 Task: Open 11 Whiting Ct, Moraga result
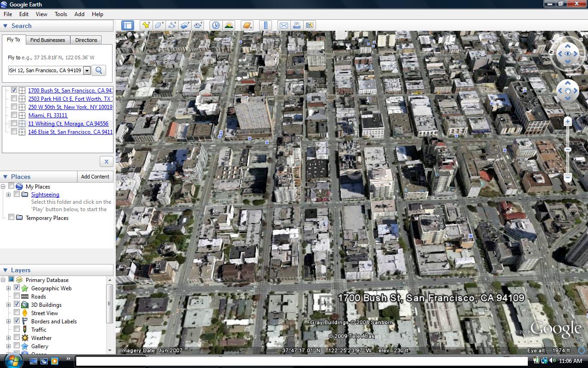[x=68, y=124]
